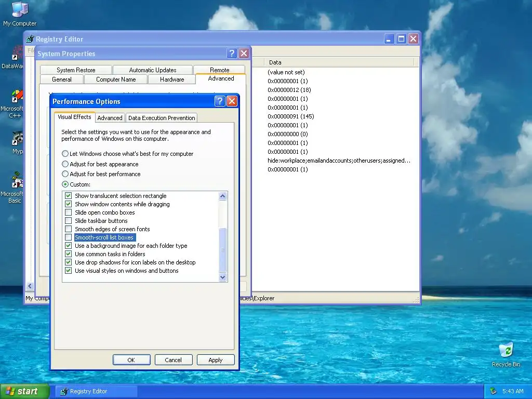Click Registry Editor horizontal scroll left arrow
This screenshot has height=399, width=532.
point(30,286)
